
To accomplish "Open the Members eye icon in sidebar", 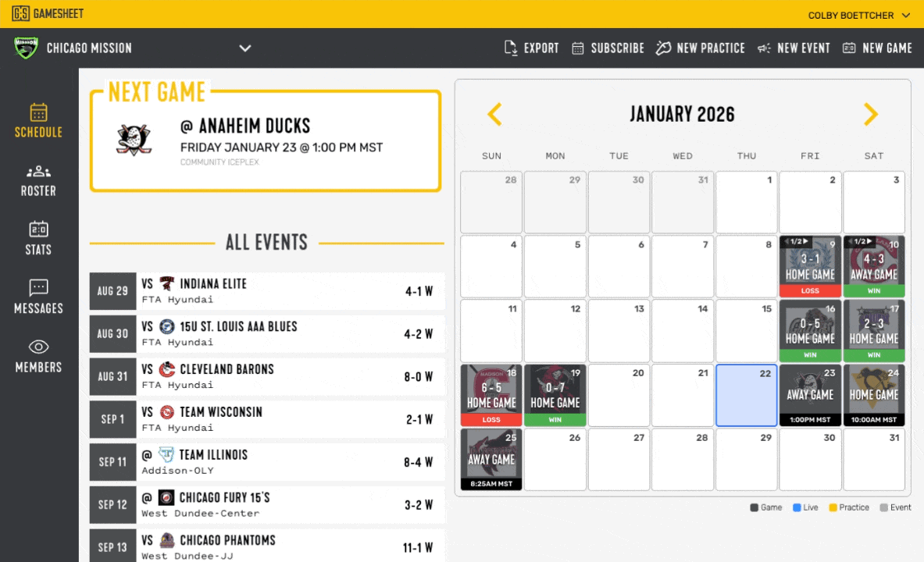I will [39, 347].
